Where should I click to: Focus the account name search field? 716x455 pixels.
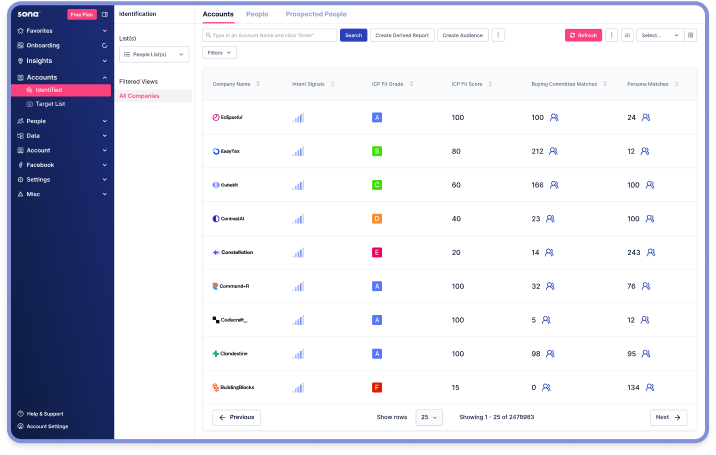pyautogui.click(x=269, y=35)
